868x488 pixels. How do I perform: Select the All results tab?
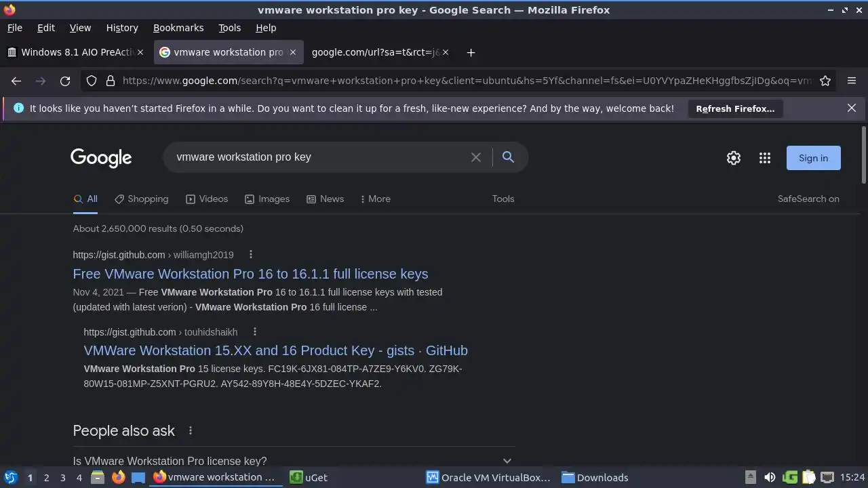(x=85, y=199)
